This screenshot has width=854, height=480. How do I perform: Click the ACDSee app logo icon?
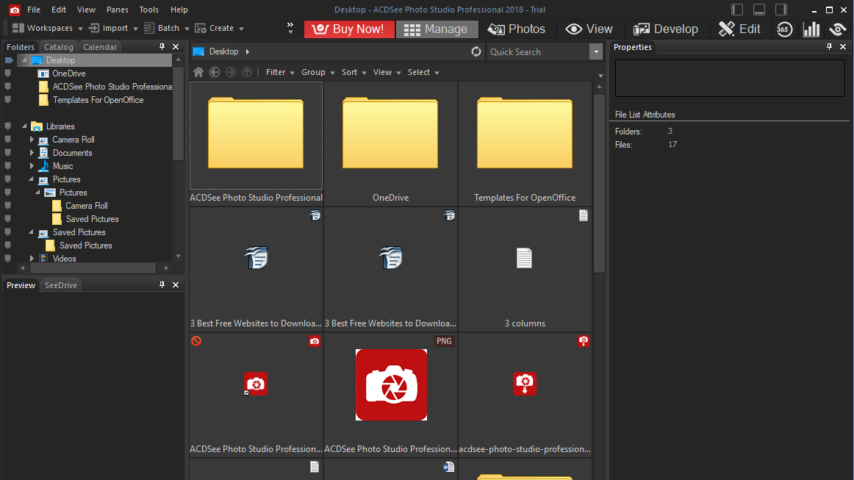14,10
